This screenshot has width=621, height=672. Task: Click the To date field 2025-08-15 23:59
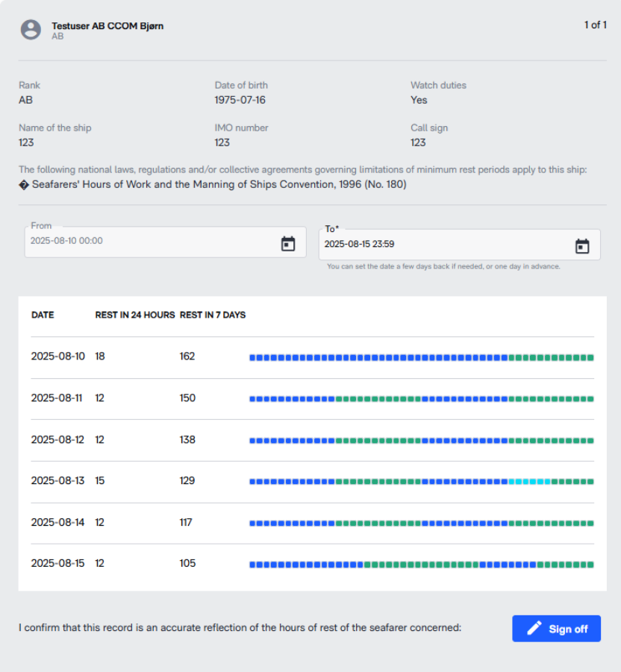click(x=459, y=245)
